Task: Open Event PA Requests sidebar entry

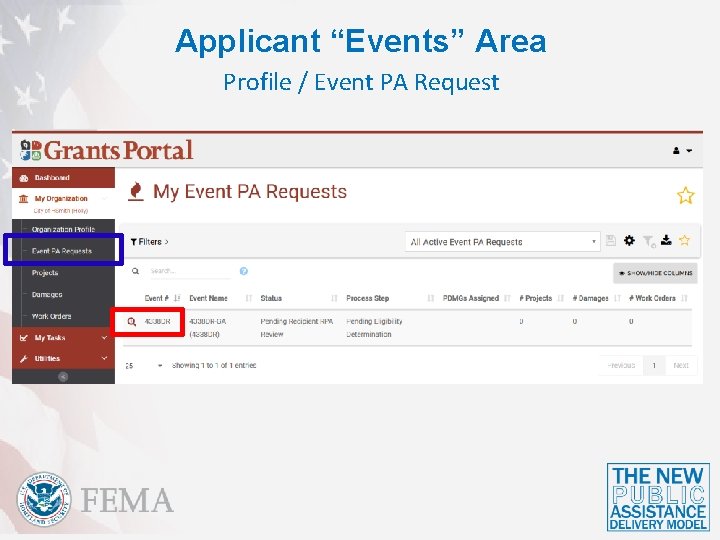Action: tap(62, 251)
